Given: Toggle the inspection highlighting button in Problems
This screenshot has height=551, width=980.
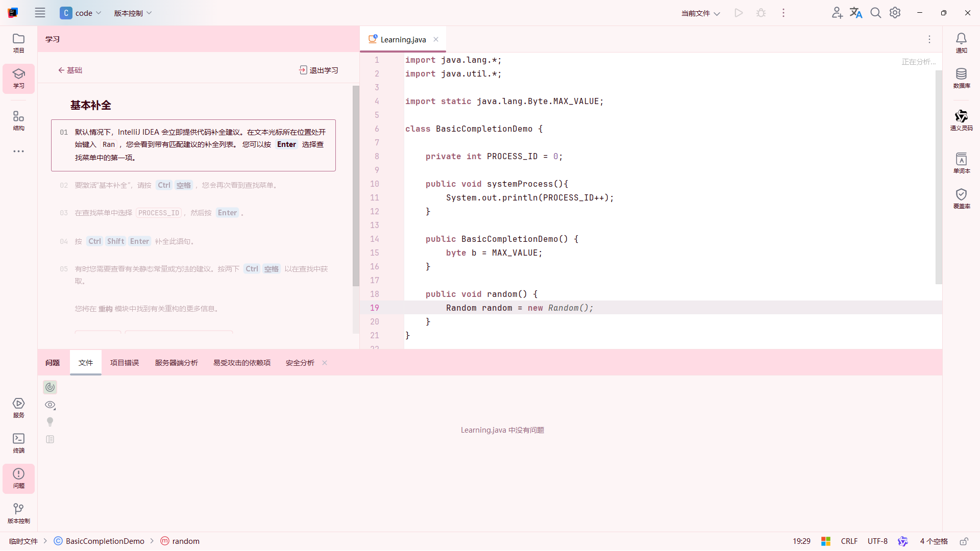Looking at the screenshot, I should coord(50,387).
